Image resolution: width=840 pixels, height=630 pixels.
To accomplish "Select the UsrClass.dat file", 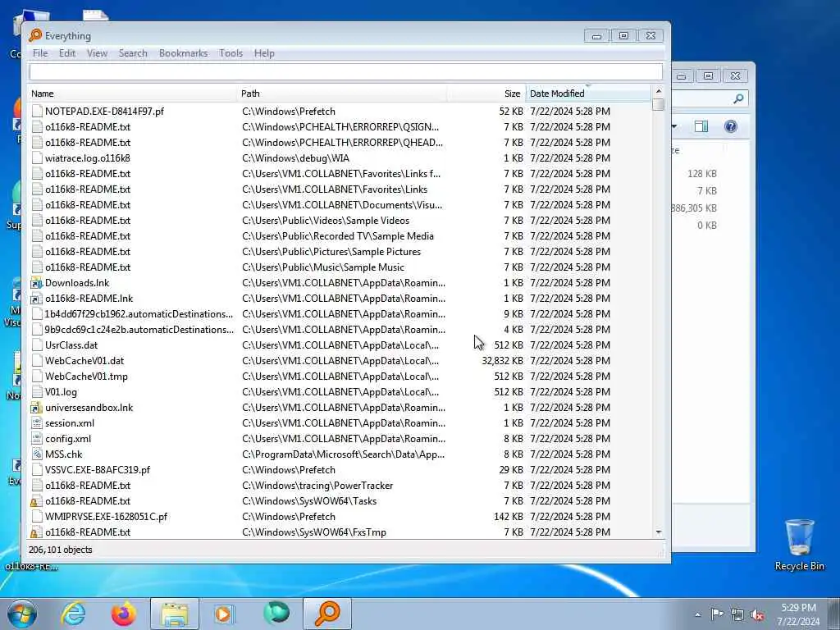I will pyautogui.click(x=71, y=345).
